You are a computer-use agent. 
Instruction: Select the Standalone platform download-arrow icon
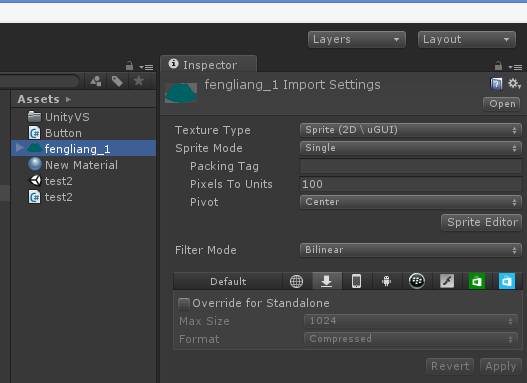pos(327,281)
